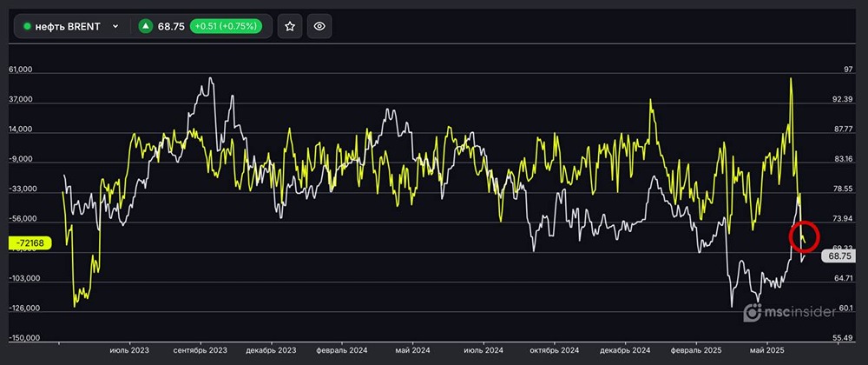The image size is (868, 365).
Task: Click the yellow -72168 axis value label
Action: coord(30,244)
